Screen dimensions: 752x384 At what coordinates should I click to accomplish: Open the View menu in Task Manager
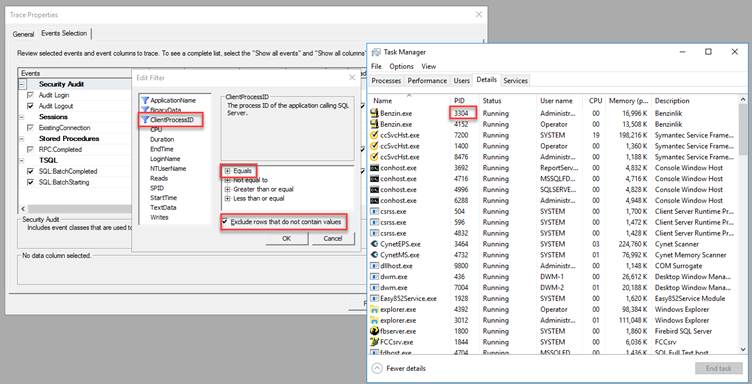(x=429, y=66)
